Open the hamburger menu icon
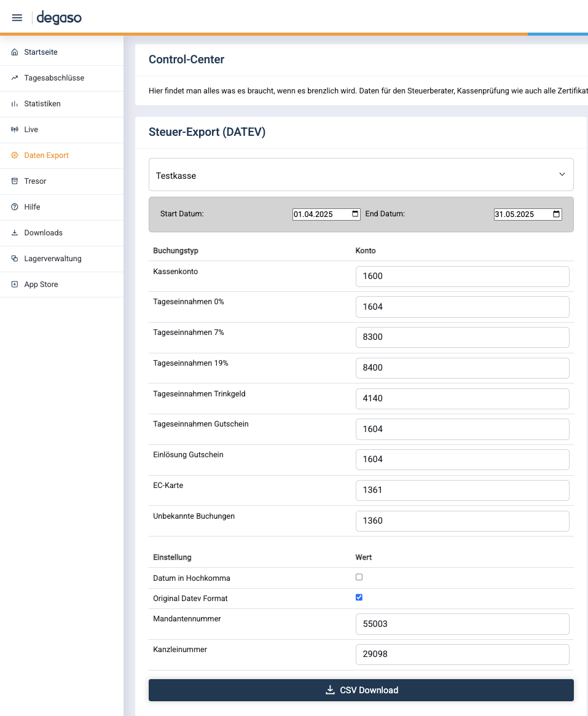The width and height of the screenshot is (588, 716). (x=17, y=18)
